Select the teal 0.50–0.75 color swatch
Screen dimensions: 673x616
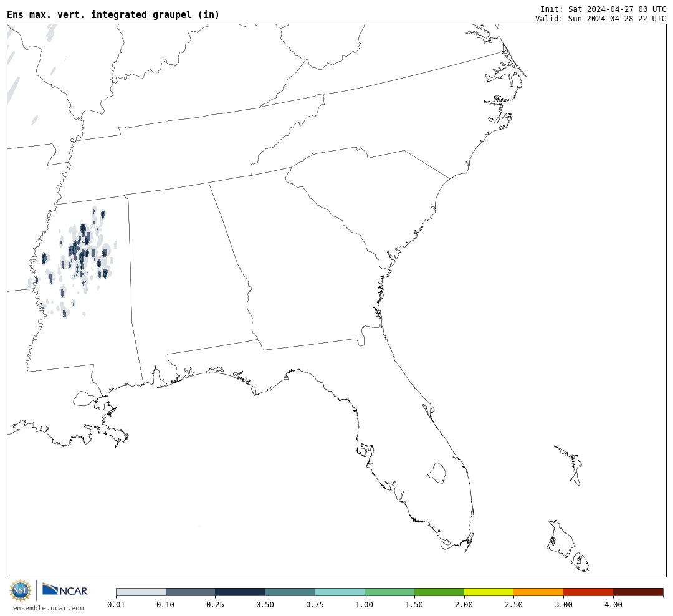[x=290, y=592]
